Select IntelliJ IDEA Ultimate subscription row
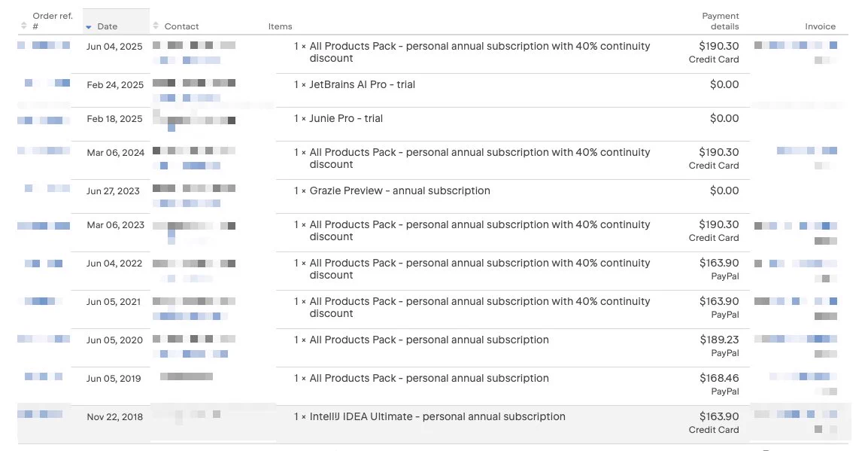The width and height of the screenshot is (868, 451). [433, 424]
